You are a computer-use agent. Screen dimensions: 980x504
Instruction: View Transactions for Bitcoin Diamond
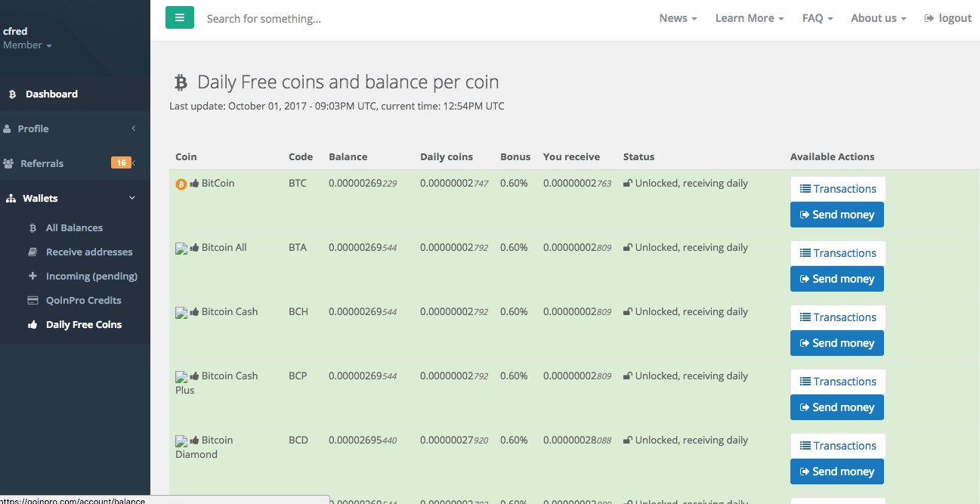838,446
